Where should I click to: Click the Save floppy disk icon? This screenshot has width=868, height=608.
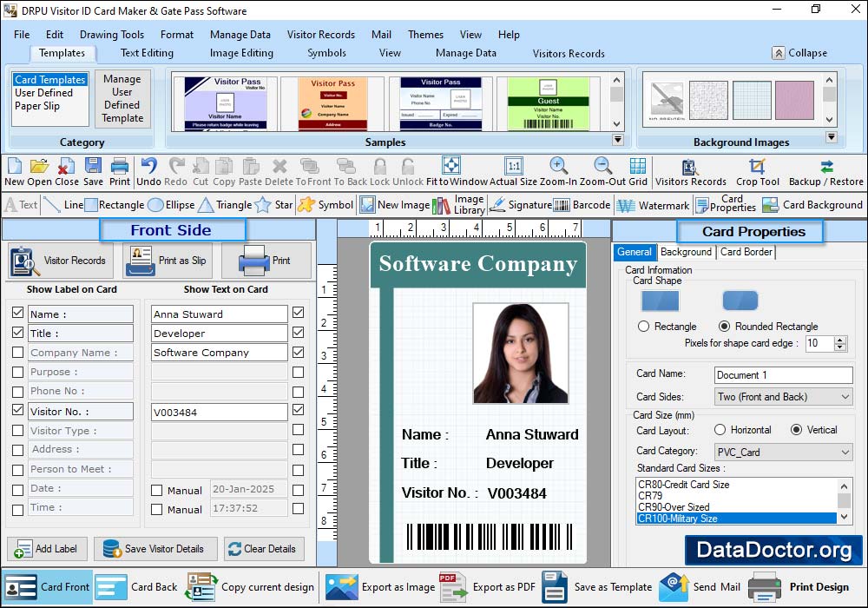point(93,166)
